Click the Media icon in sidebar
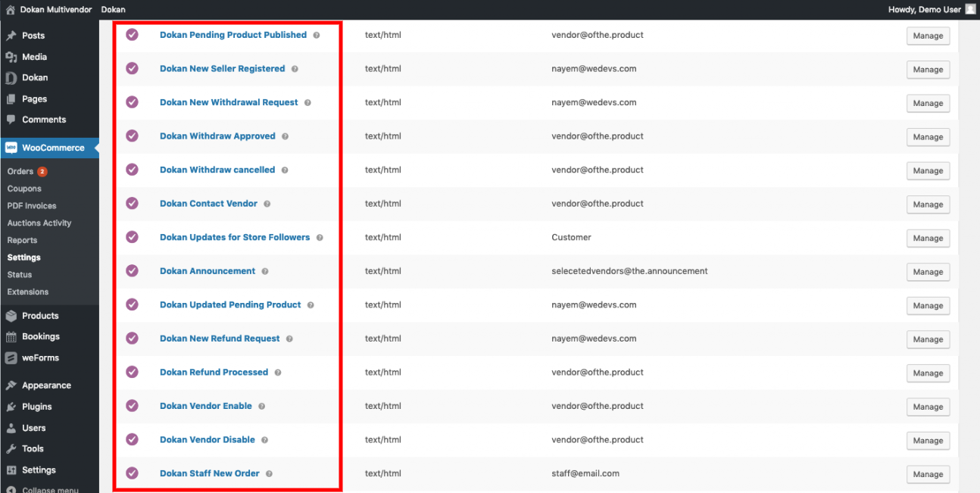Viewport: 980px width, 493px height. [x=11, y=57]
